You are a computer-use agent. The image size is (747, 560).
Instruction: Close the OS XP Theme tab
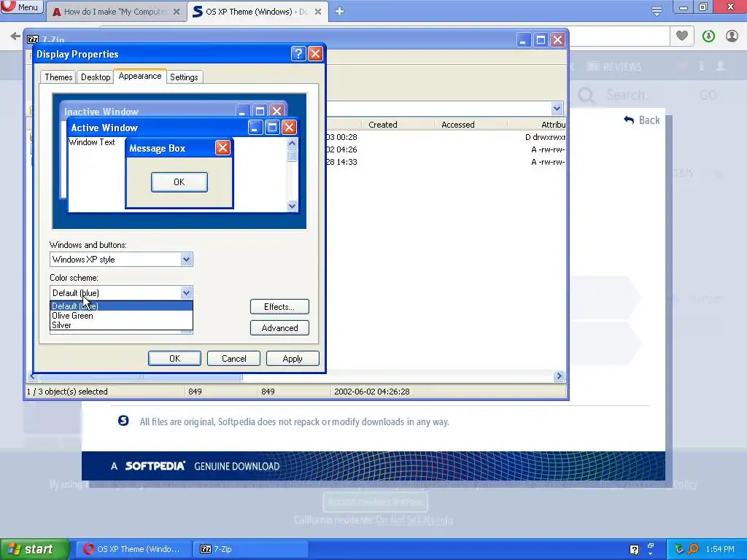point(318,12)
